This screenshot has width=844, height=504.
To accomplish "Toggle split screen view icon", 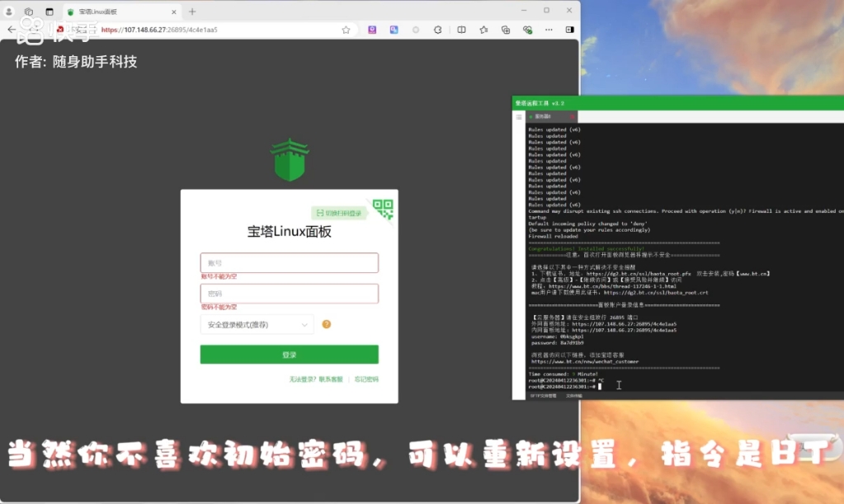I will pyautogui.click(x=461, y=30).
